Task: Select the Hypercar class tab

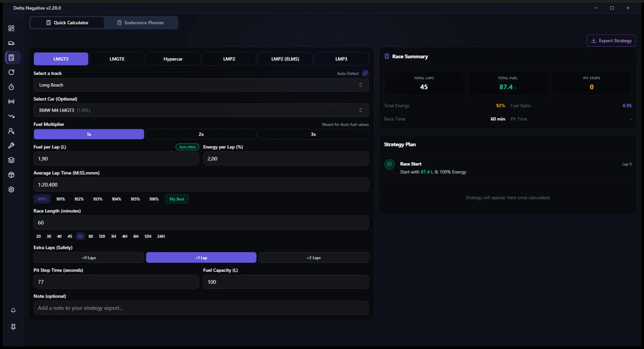Action: click(x=173, y=59)
